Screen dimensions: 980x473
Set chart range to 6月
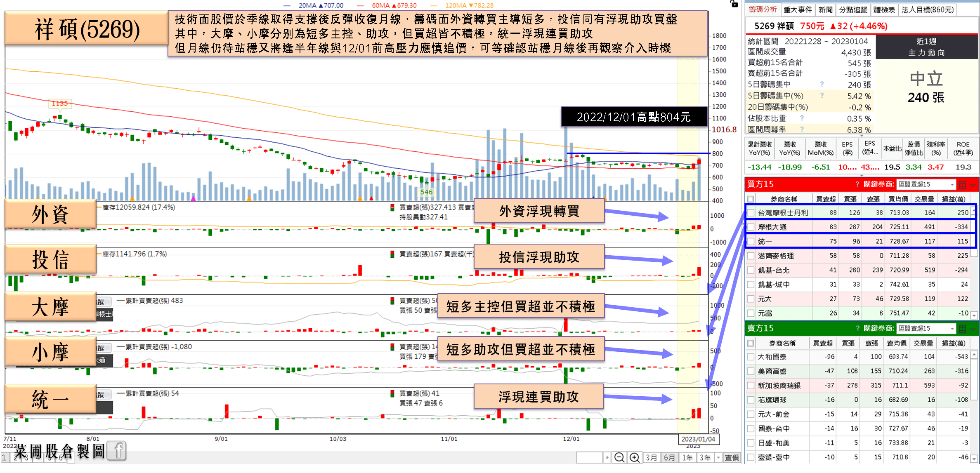click(x=669, y=457)
